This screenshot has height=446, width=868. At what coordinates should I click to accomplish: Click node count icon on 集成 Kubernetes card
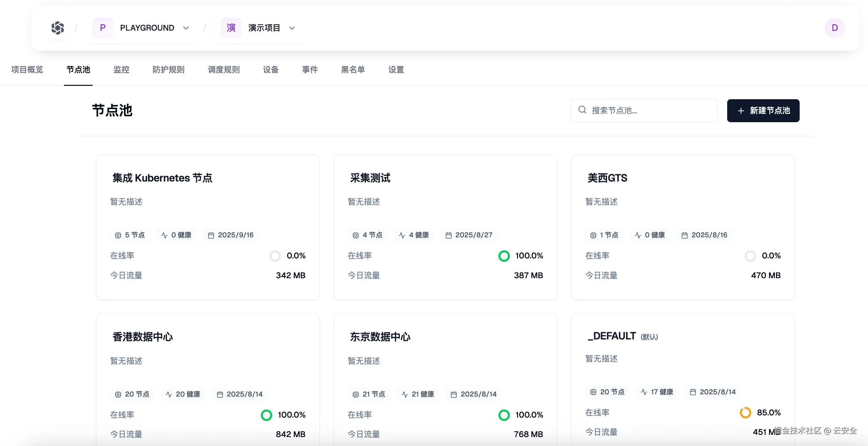118,235
